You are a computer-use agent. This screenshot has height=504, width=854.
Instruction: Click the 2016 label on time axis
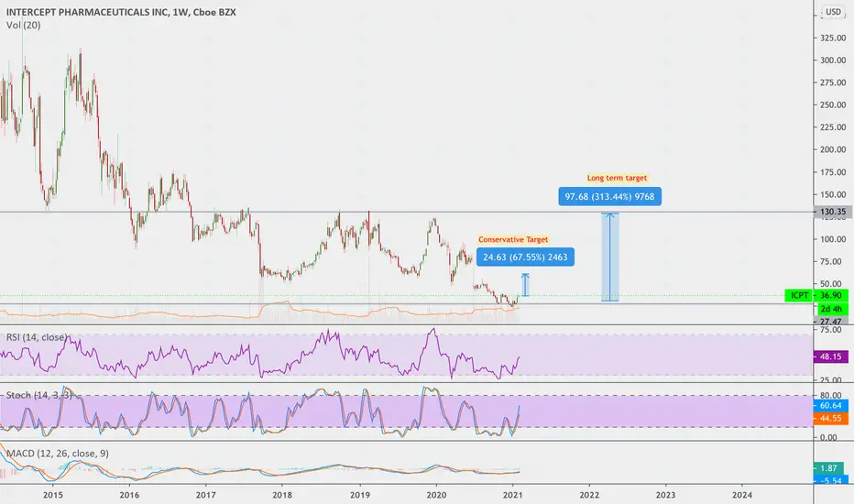tap(129, 495)
